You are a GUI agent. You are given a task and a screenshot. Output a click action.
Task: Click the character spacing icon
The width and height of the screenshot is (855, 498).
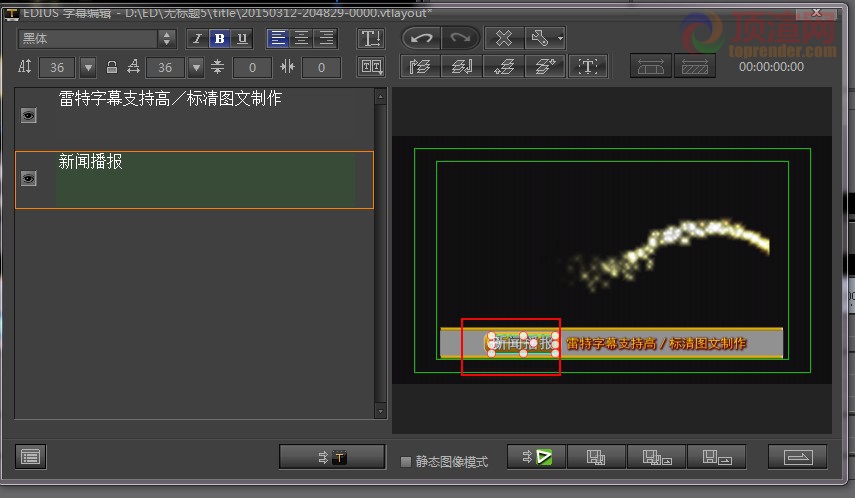click(287, 67)
